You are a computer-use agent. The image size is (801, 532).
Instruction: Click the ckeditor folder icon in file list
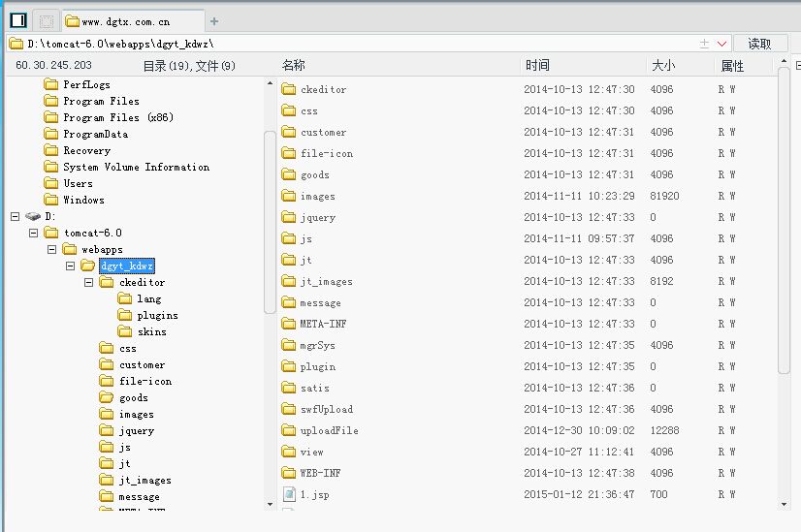(289, 89)
